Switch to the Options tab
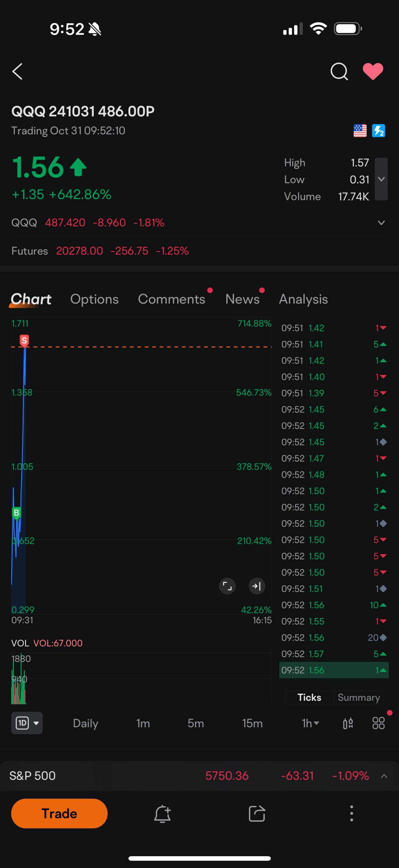Screen dimensions: 399x868 point(94,299)
